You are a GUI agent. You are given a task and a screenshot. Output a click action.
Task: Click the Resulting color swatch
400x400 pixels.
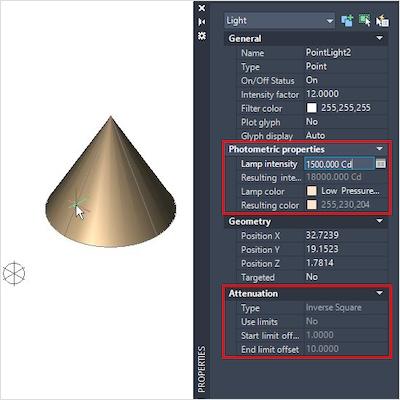[311, 205]
